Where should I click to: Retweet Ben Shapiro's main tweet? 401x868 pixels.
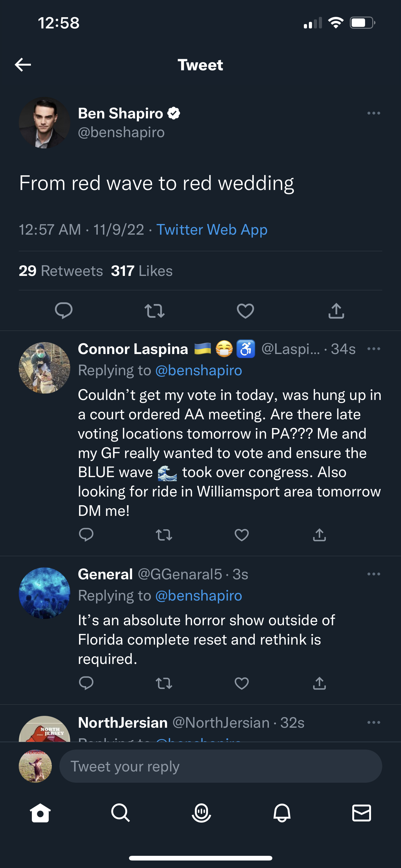154,311
